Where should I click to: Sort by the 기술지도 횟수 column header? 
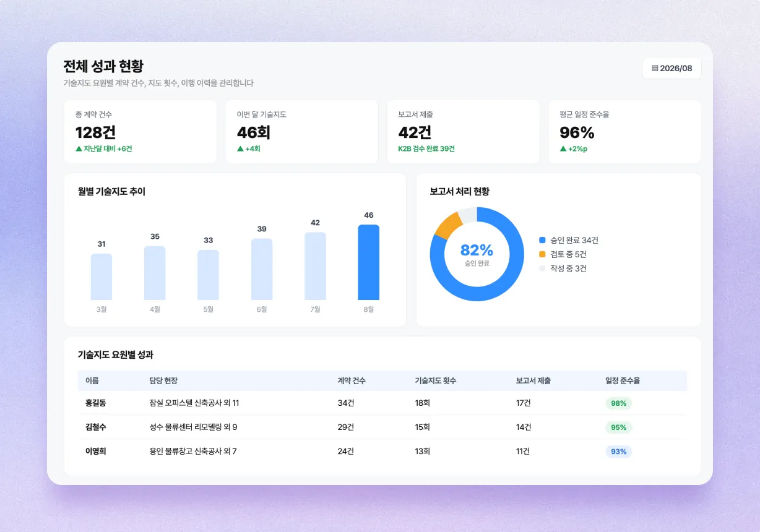[436, 380]
